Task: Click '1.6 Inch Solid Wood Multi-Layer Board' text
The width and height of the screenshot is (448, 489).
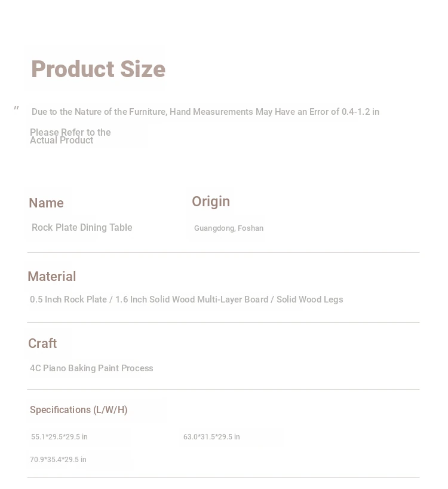Action: [192, 299]
